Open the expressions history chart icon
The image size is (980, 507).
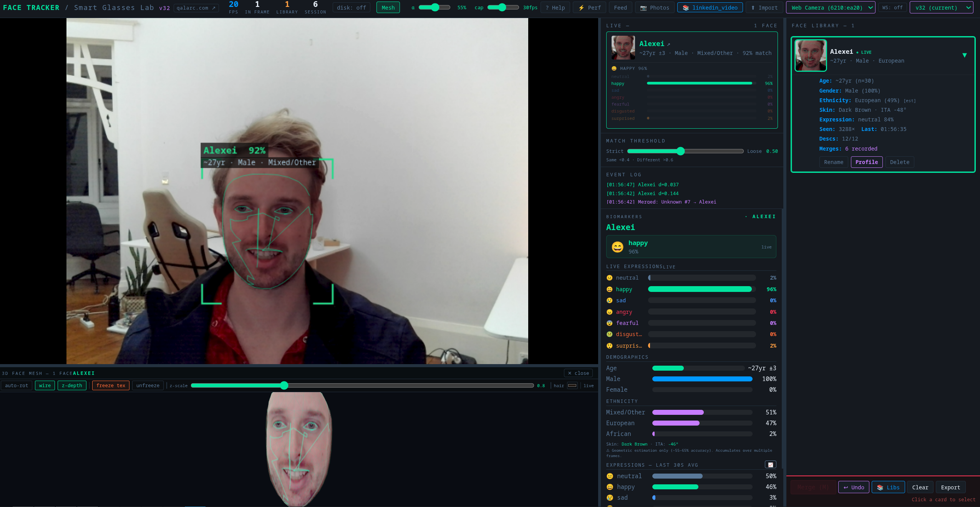point(770,465)
